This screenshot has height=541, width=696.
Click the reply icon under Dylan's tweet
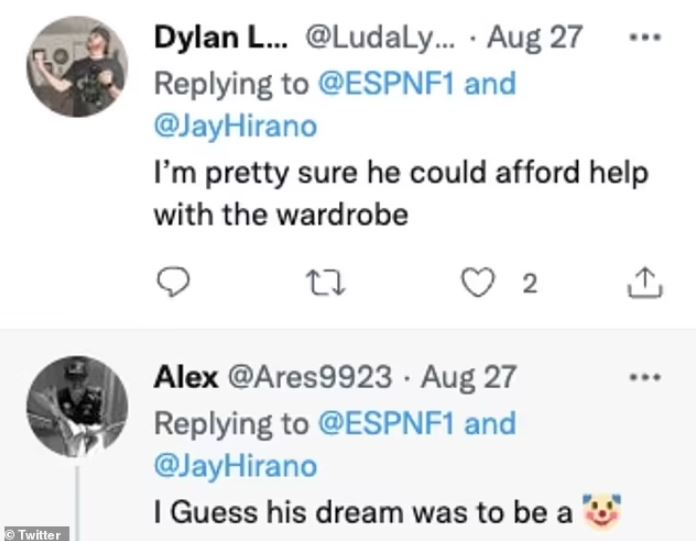(x=174, y=284)
